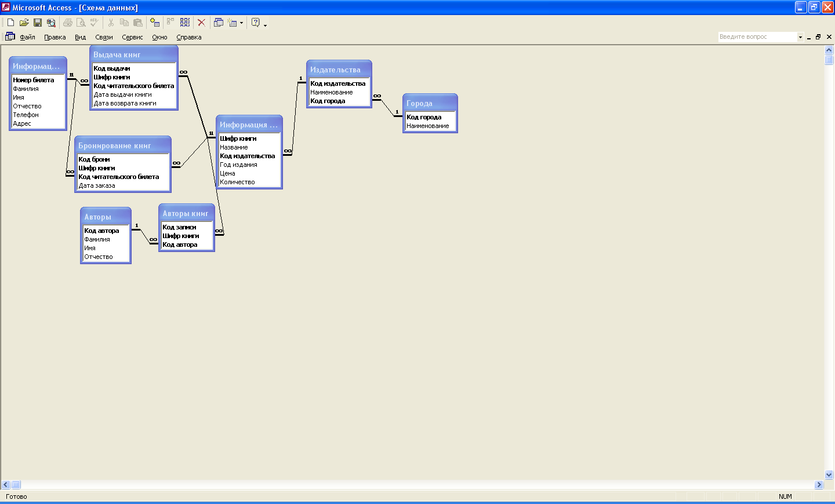Show all relationships via toolbar icon
Screen dimensions: 835x504
[185, 23]
